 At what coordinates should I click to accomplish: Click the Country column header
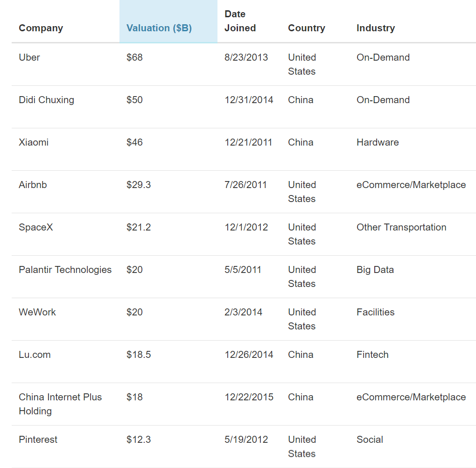(306, 28)
